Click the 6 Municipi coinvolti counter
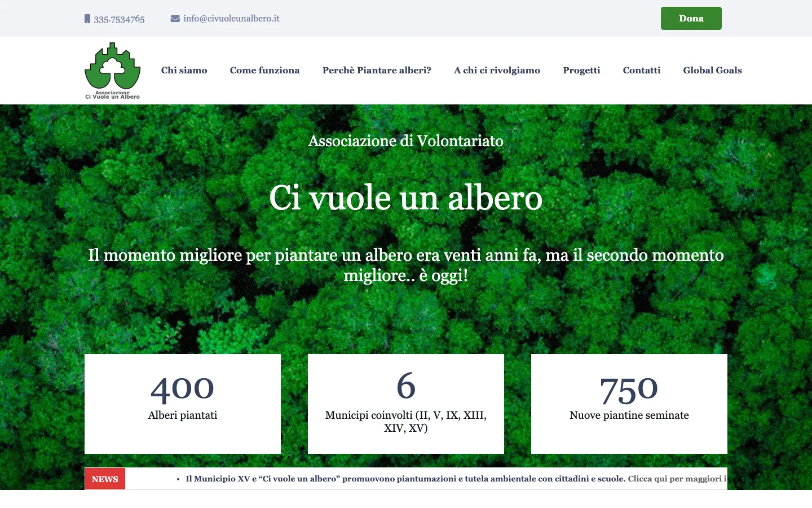This screenshot has width=812, height=508. point(406,404)
